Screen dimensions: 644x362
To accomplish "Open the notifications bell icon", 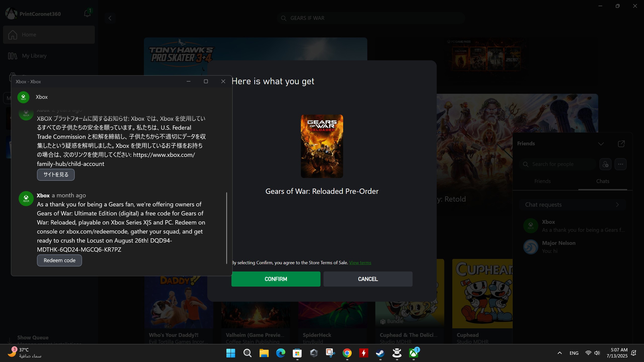I will (87, 14).
